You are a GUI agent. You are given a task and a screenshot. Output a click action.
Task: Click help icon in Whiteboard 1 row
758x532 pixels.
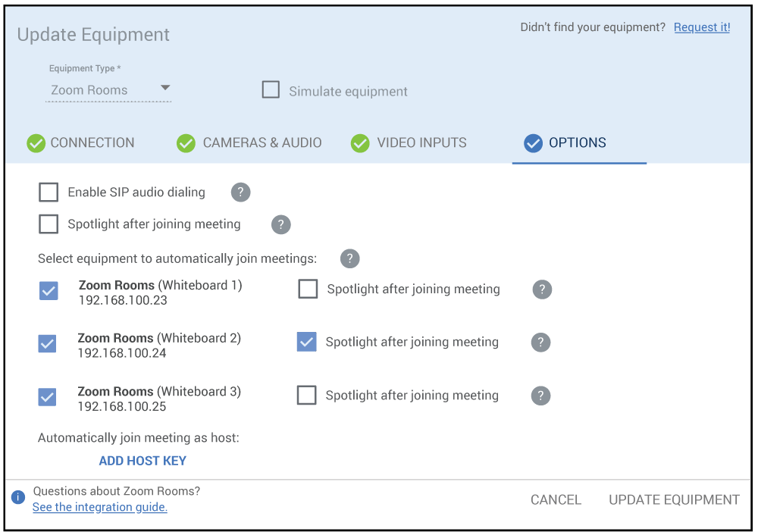point(542,289)
